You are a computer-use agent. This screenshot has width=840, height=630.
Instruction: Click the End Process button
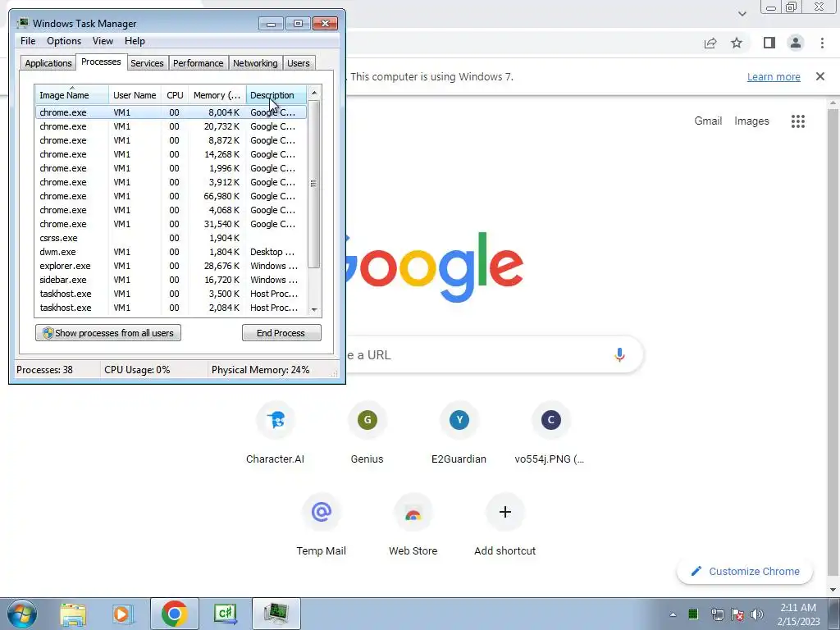tap(281, 333)
